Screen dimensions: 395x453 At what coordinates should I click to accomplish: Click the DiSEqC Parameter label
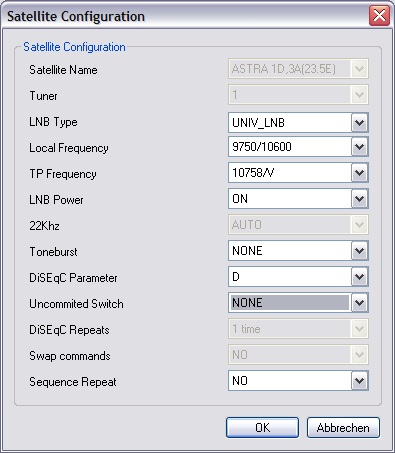pyautogui.click(x=73, y=278)
